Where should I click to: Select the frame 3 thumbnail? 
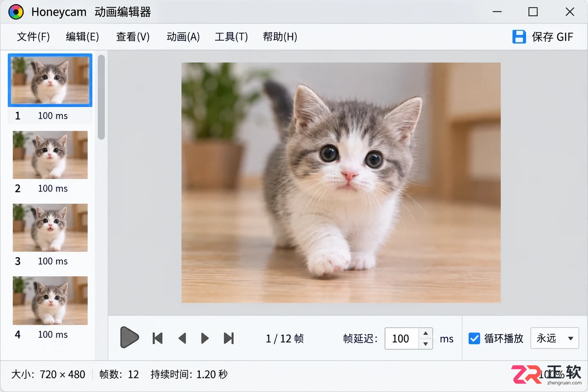pos(50,227)
